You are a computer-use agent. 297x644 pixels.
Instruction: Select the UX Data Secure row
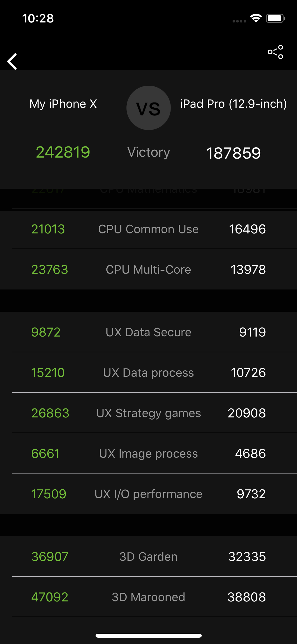149,332
